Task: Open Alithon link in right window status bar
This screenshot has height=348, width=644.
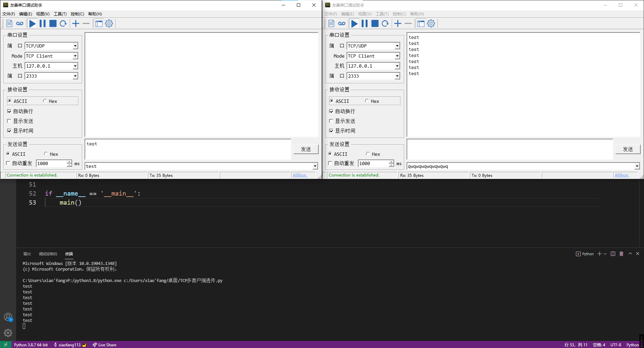Action: (622, 175)
